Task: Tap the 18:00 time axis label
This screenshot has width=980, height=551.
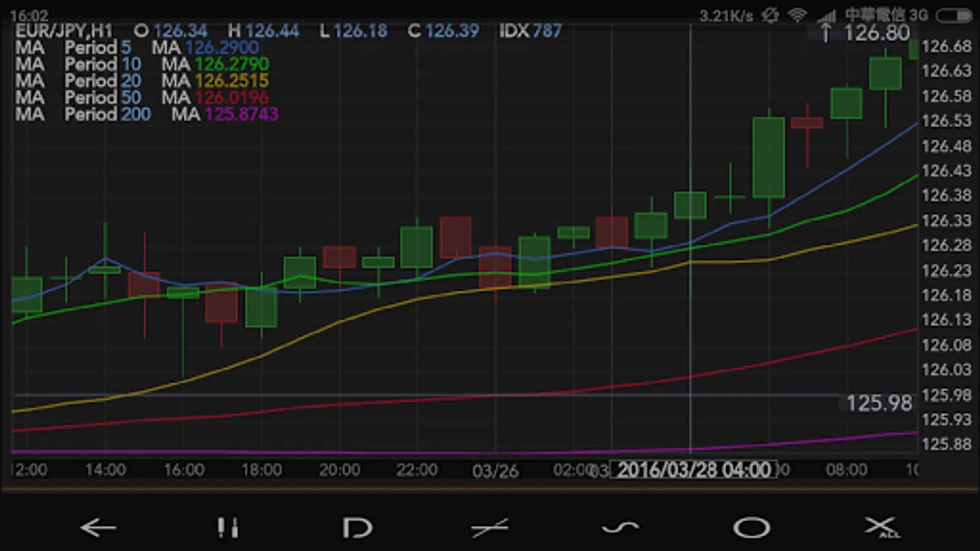Action: pyautogui.click(x=262, y=470)
